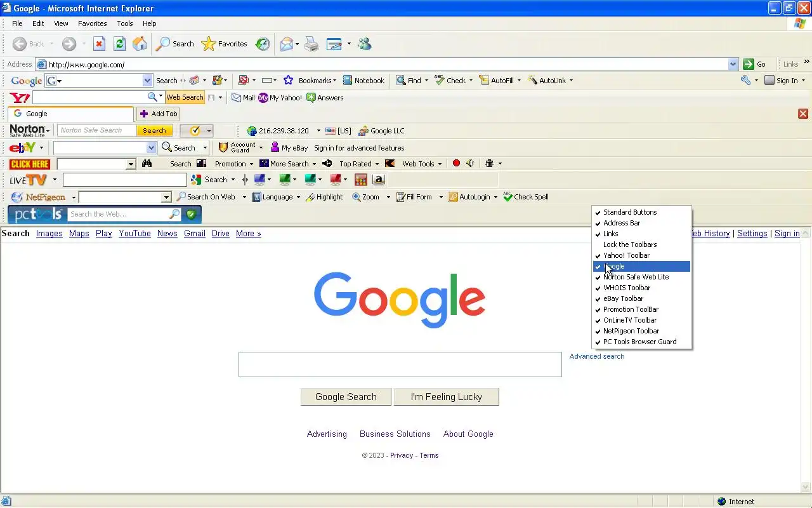The height and width of the screenshot is (508, 812).
Task: Click the PC Tools green shield icon
Action: pyautogui.click(x=191, y=215)
